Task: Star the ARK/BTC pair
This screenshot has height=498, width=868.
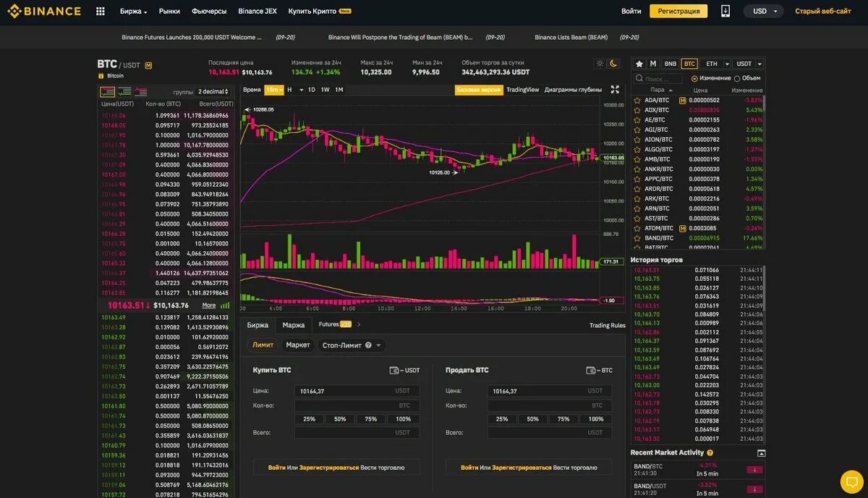Action: coord(637,198)
